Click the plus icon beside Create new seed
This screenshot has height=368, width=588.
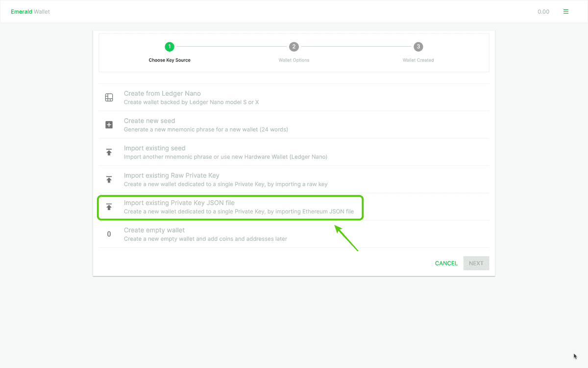(109, 125)
